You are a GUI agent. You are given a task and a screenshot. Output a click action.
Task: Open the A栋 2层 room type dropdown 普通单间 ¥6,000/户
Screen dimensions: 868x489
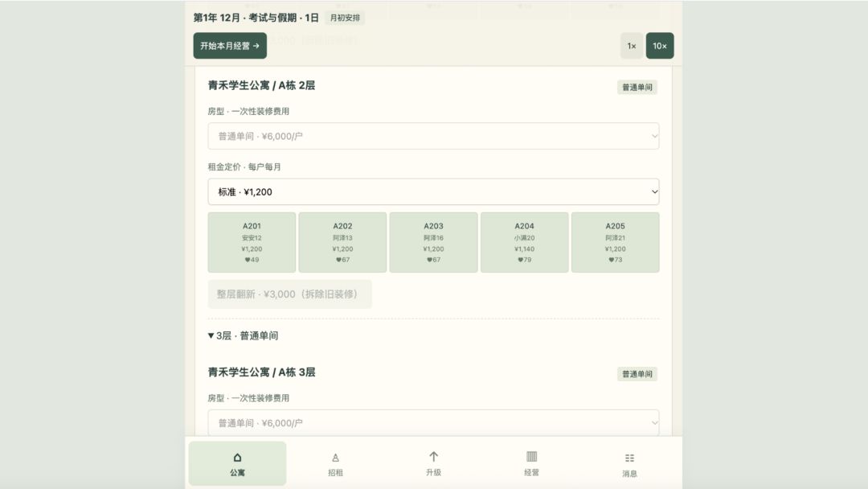pyautogui.click(x=433, y=136)
